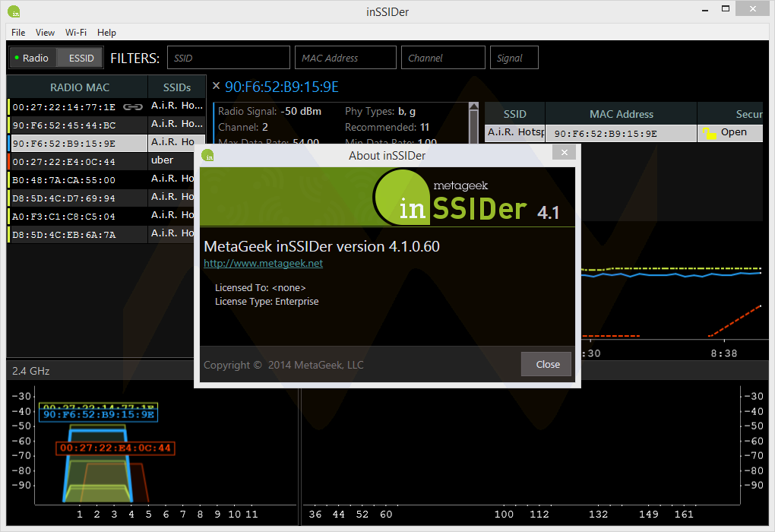Image resolution: width=775 pixels, height=532 pixels.
Task: Click the SSID header in details table
Action: 514,114
